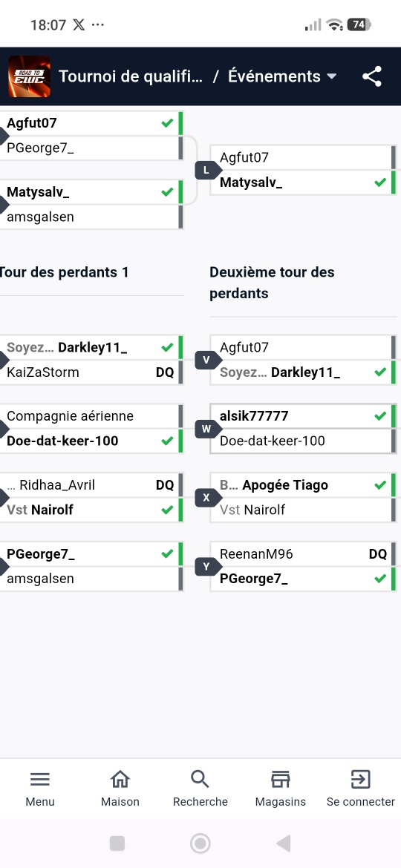Screen dimensions: 401x868
Task: Select alsik77777 winner entry
Action: pos(303,416)
